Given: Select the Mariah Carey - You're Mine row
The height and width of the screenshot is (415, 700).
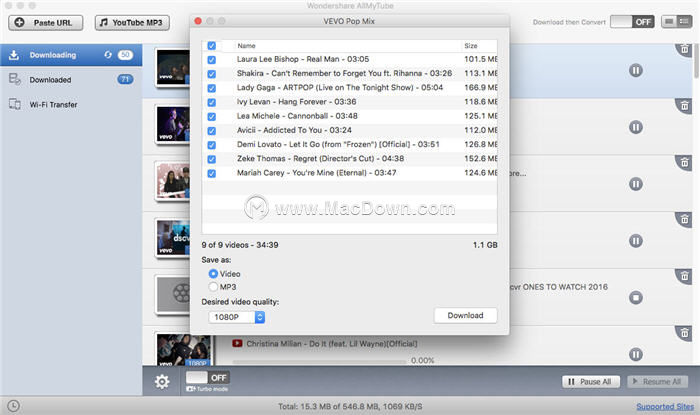Looking at the screenshot, I should click(x=350, y=173).
